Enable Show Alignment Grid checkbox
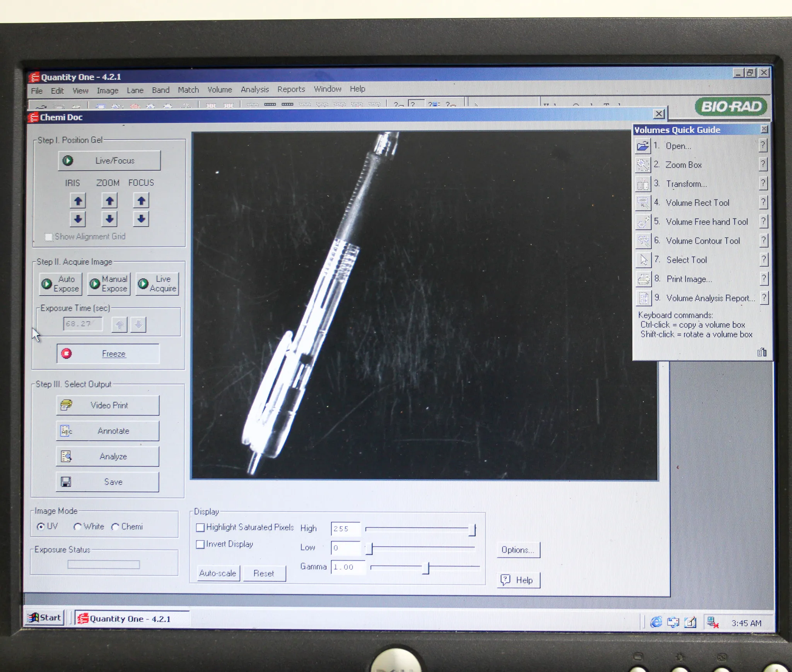 coord(48,236)
